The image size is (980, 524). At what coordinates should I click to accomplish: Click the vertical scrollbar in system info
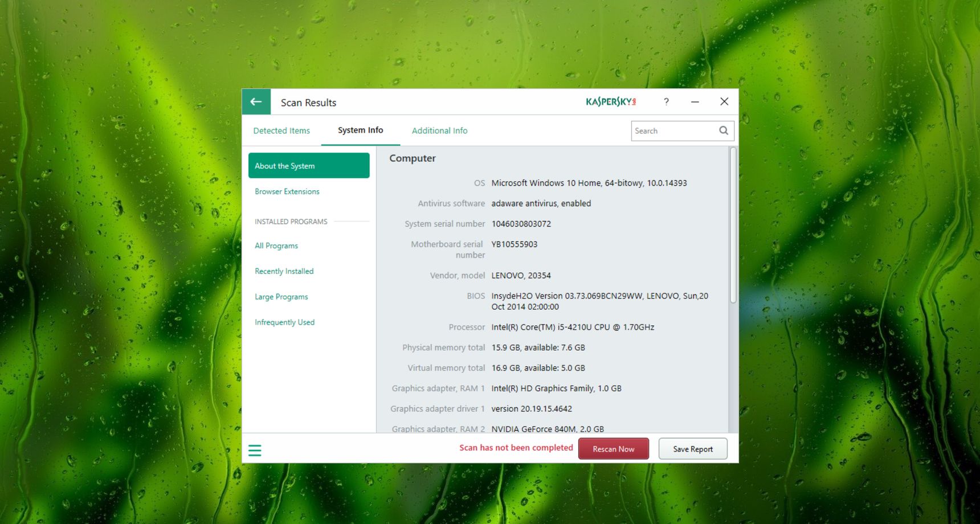tap(733, 225)
